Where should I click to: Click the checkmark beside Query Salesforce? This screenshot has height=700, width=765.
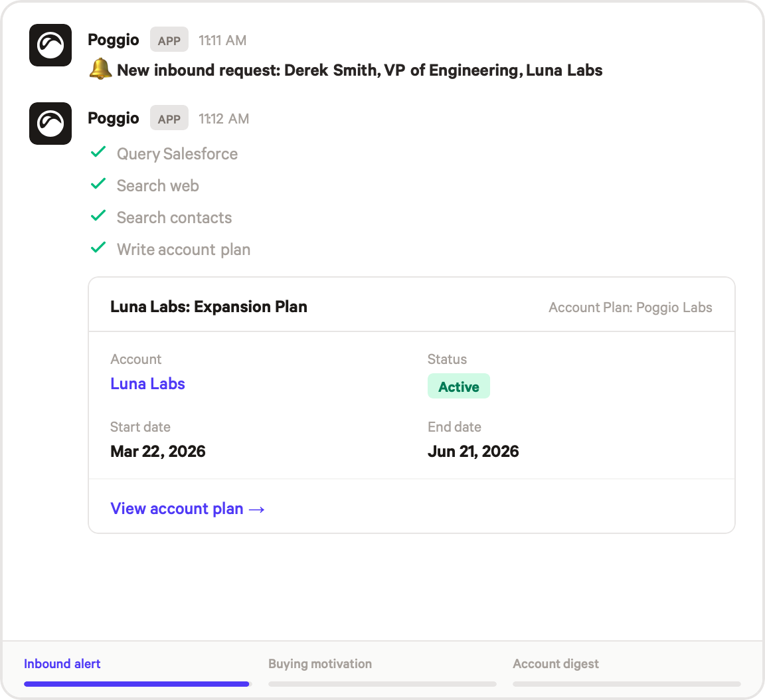tap(98, 152)
